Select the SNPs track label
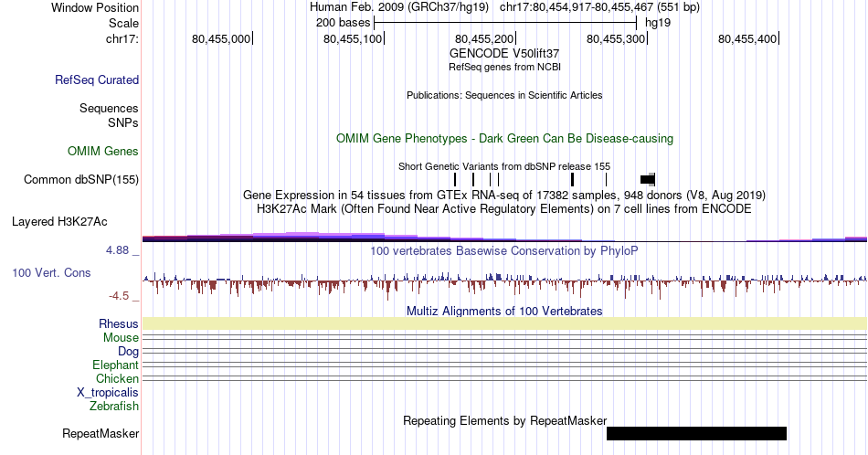 123,122
